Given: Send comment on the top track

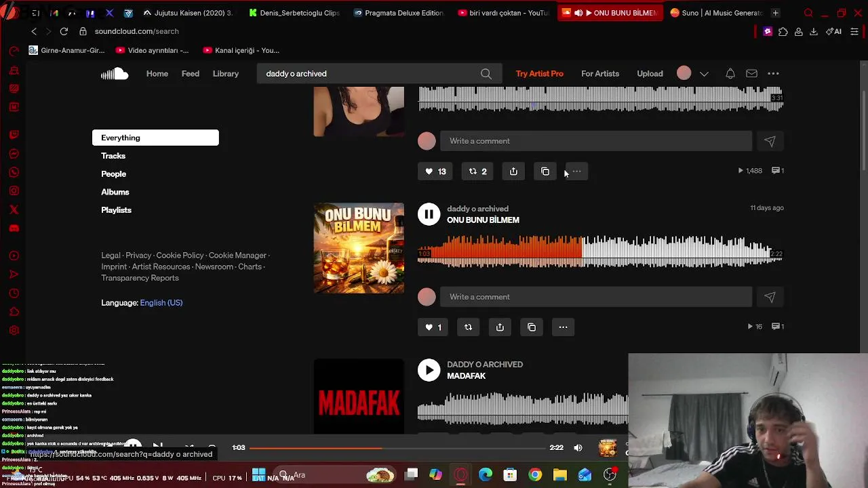Looking at the screenshot, I should [x=770, y=141].
